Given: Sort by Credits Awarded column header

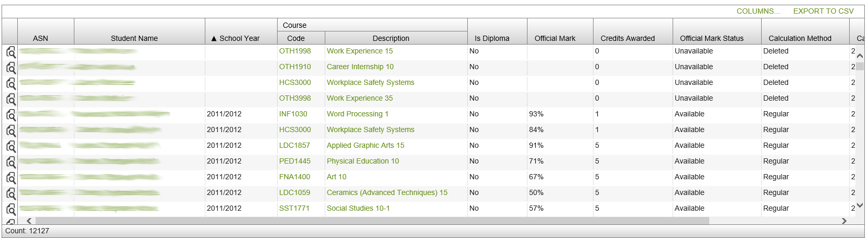Looking at the screenshot, I should [x=628, y=38].
